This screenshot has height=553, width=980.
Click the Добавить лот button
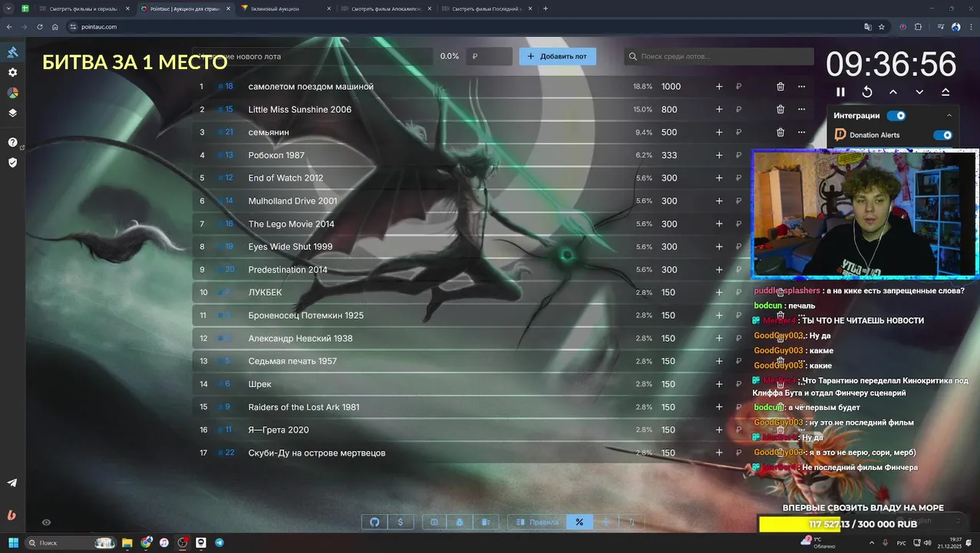pos(558,56)
